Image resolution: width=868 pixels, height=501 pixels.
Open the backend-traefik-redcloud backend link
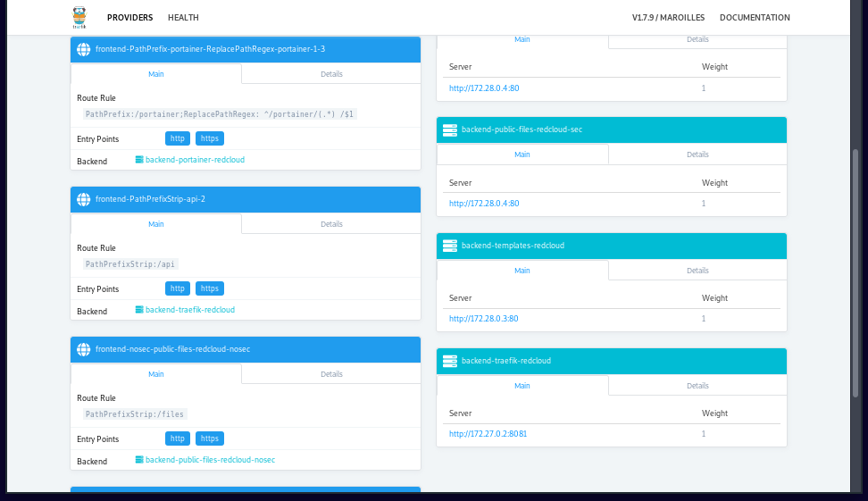[190, 310]
